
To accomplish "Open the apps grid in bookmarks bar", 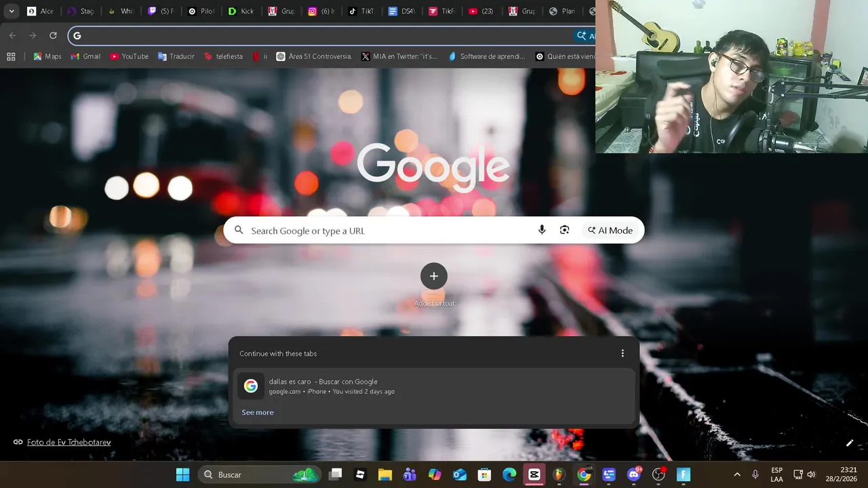I will 11,56.
